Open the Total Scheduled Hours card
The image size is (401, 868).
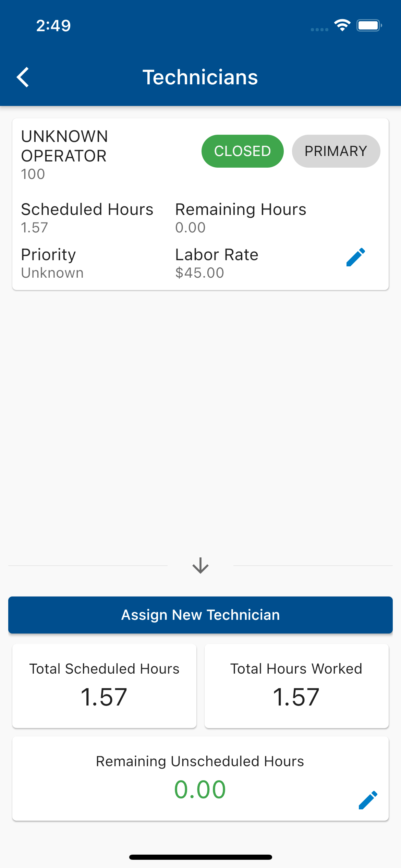pyautogui.click(x=104, y=686)
